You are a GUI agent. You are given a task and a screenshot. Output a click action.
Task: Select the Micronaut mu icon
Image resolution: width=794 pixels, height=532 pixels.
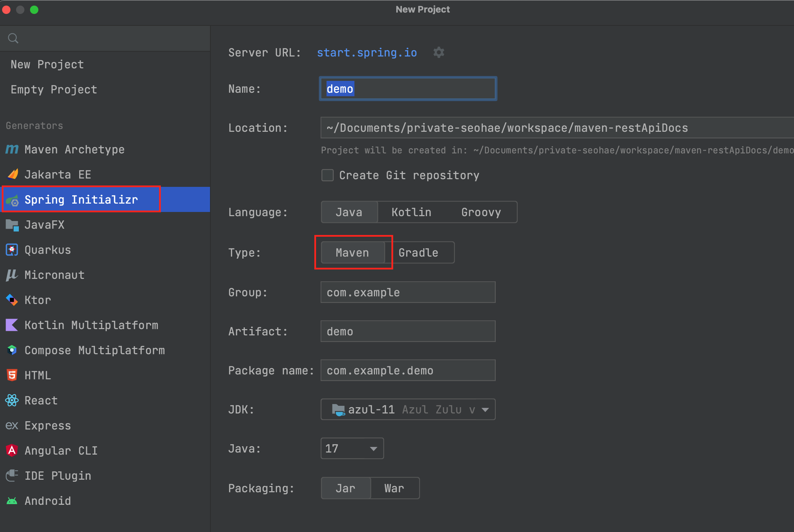pos(12,275)
